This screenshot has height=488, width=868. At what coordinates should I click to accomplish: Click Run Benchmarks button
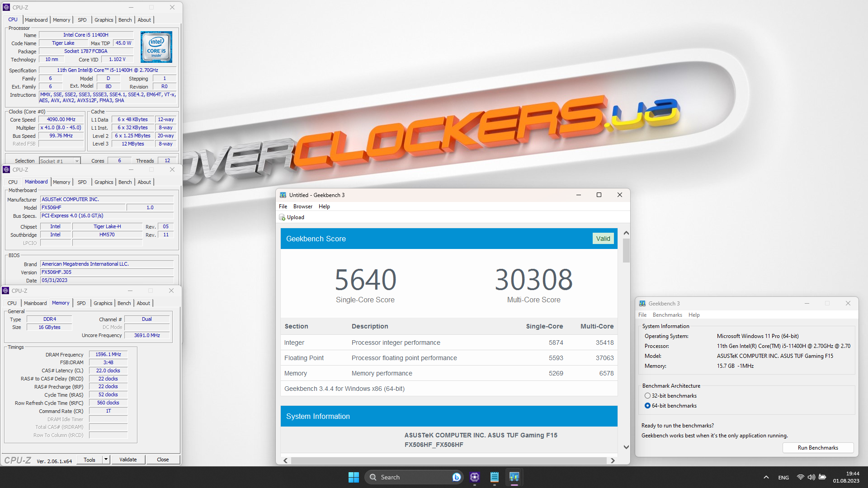point(818,448)
